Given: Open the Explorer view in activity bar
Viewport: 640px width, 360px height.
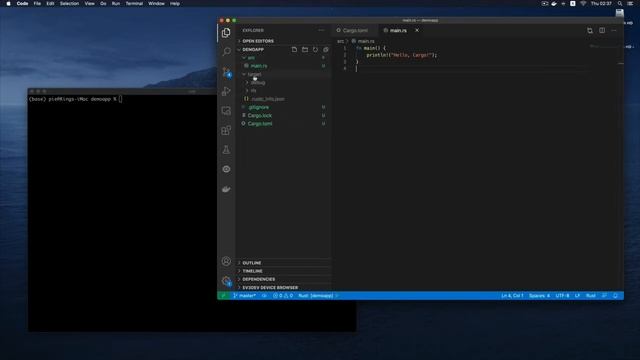Looking at the screenshot, I should pos(226,33).
